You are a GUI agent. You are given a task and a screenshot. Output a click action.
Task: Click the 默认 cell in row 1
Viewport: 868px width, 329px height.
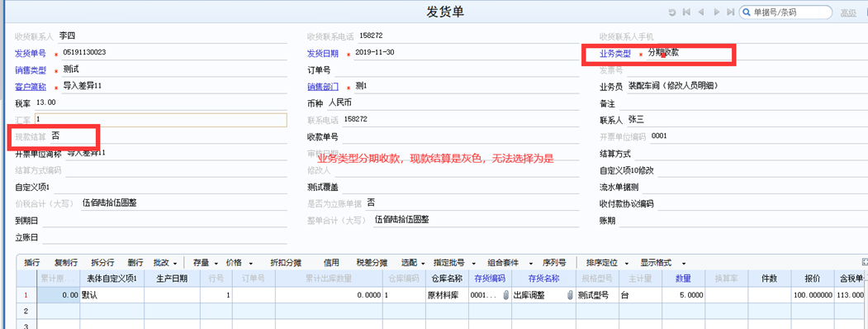(112, 296)
